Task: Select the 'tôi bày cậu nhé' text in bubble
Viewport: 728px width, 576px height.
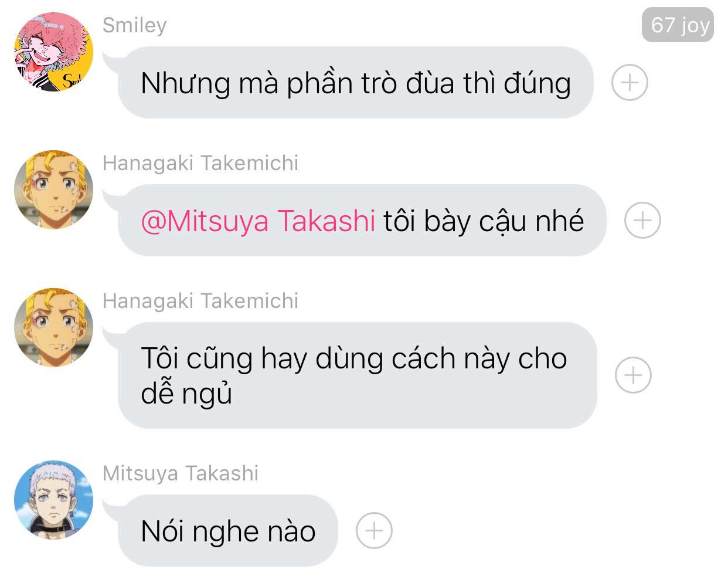Action: 484,221
